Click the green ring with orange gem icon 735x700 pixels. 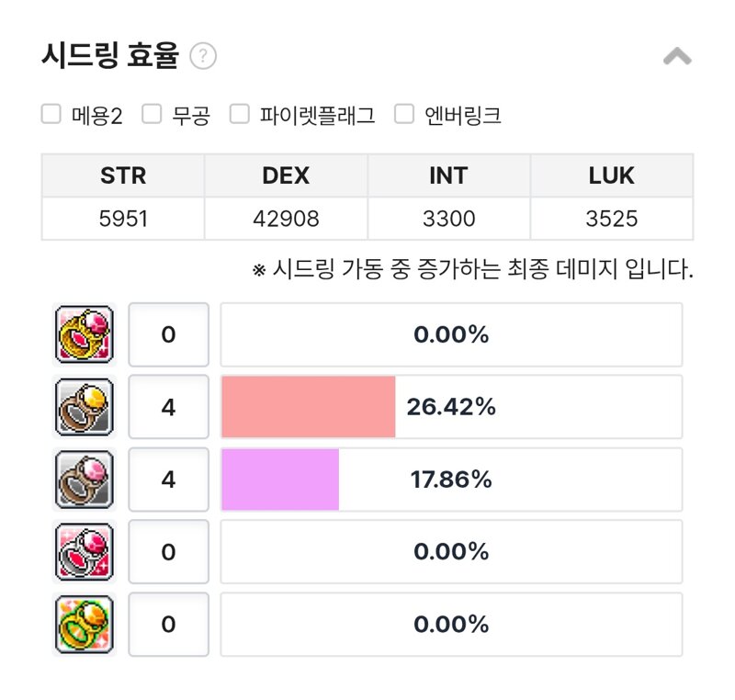pyautogui.click(x=85, y=624)
